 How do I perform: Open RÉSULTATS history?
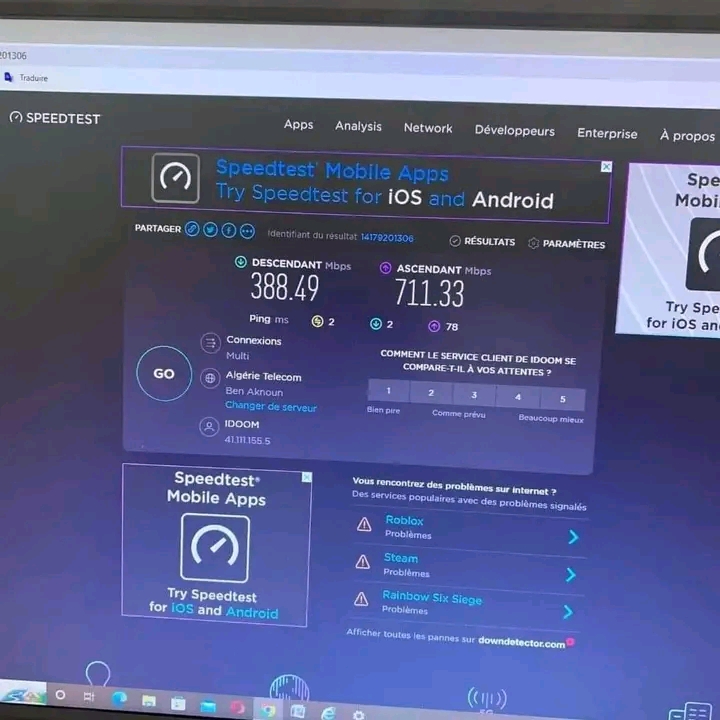482,241
